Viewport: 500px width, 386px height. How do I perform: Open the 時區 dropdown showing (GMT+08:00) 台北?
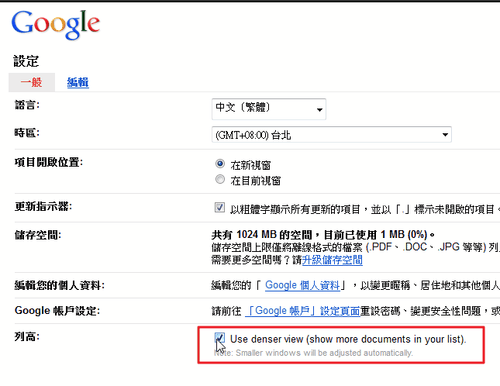[x=331, y=135]
